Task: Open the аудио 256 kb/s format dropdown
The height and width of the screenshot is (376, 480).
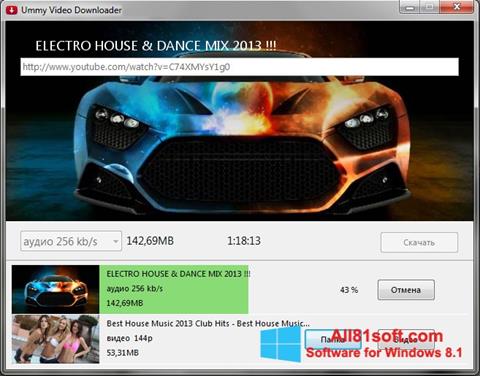Action: 71,241
